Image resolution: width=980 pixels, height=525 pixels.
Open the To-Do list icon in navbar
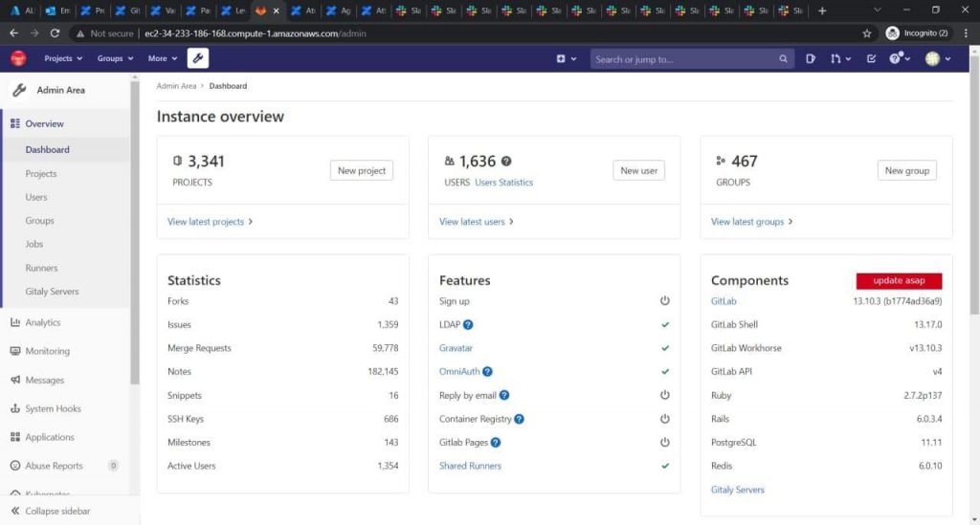[x=871, y=58]
